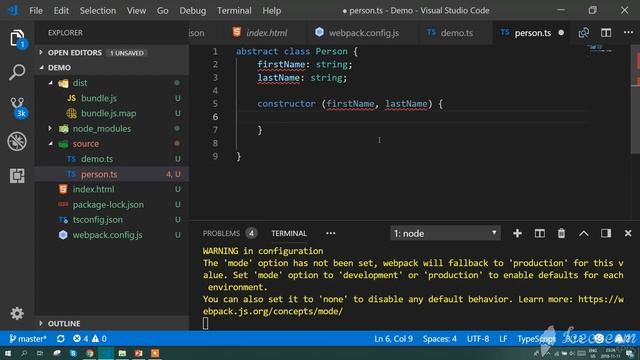Screen dimensions: 640x360
Task: Click the 'Ln 6, Col 9' cursor position
Action: 393,339
